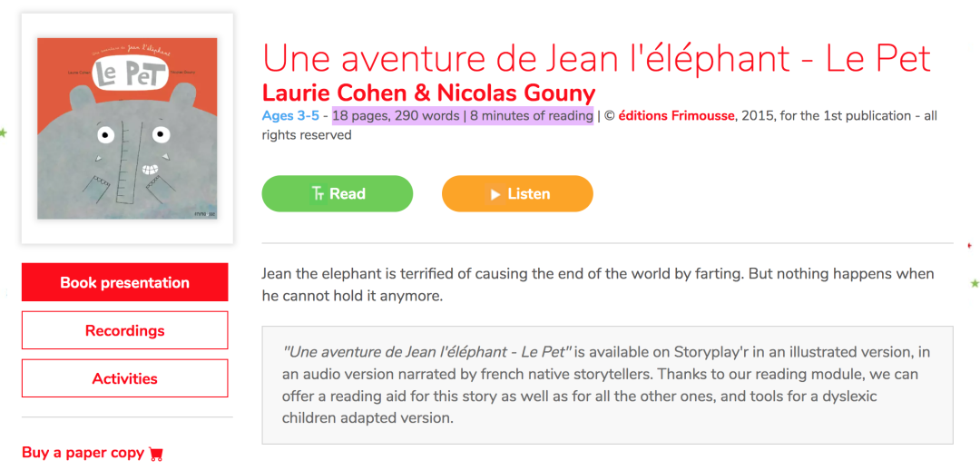Viewport: 980px width, 470px height.
Task: Click the green star on the left edge
Action: [x=4, y=133]
